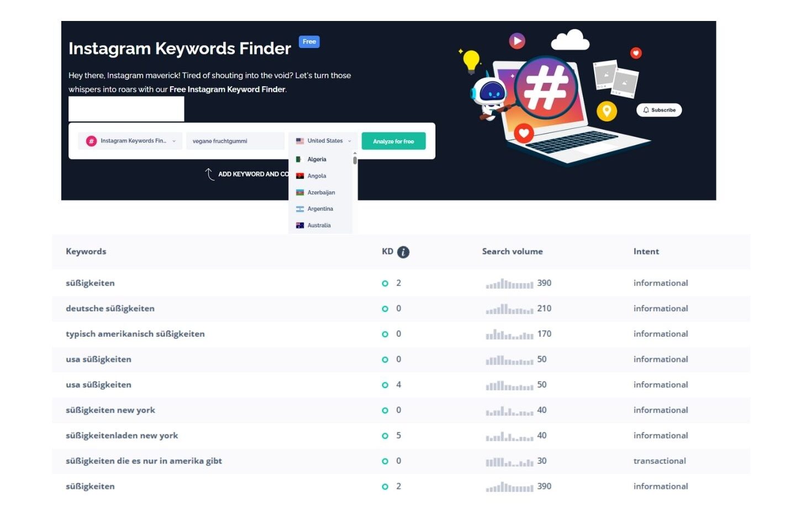The width and height of the screenshot is (812, 521).
Task: Click search volume 30 value
Action: click(x=542, y=461)
